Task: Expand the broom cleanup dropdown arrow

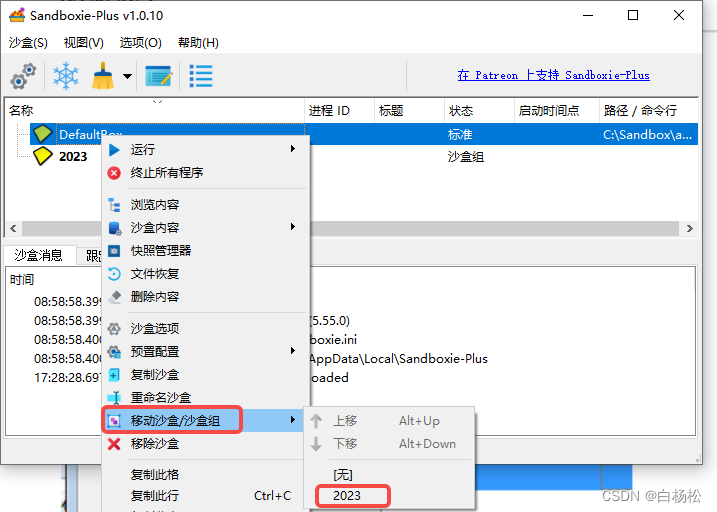Action: (x=128, y=76)
